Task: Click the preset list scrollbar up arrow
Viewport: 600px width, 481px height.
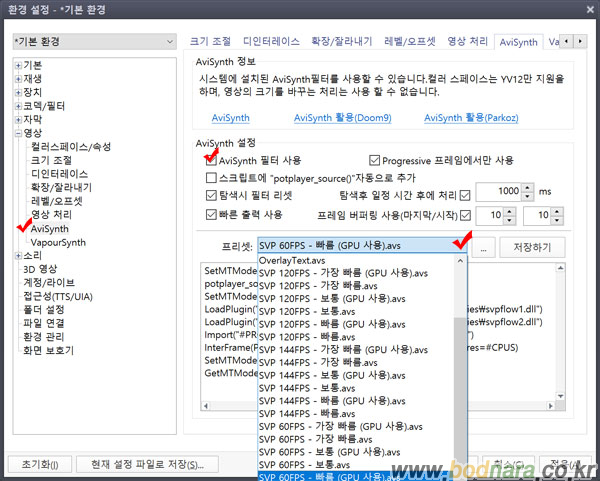Action: coord(460,261)
